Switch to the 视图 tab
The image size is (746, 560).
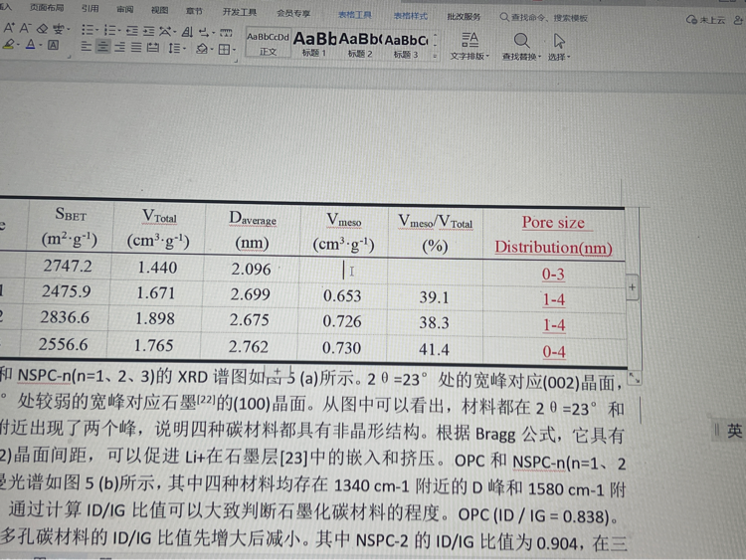pyautogui.click(x=159, y=10)
